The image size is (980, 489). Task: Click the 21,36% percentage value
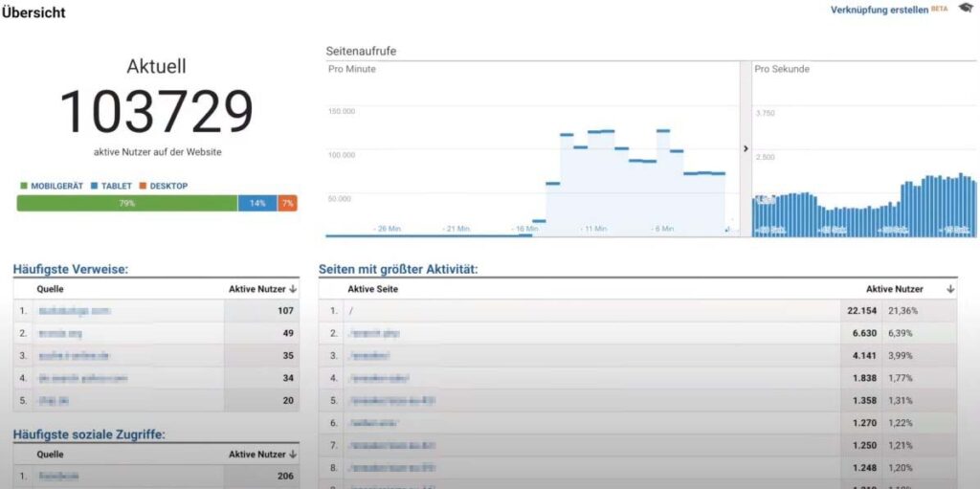[x=902, y=311]
